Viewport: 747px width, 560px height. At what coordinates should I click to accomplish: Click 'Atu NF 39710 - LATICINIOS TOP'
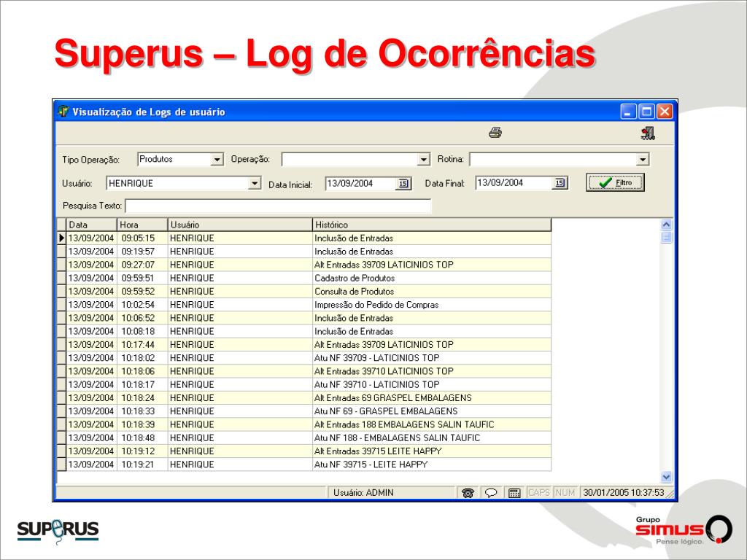377,385
